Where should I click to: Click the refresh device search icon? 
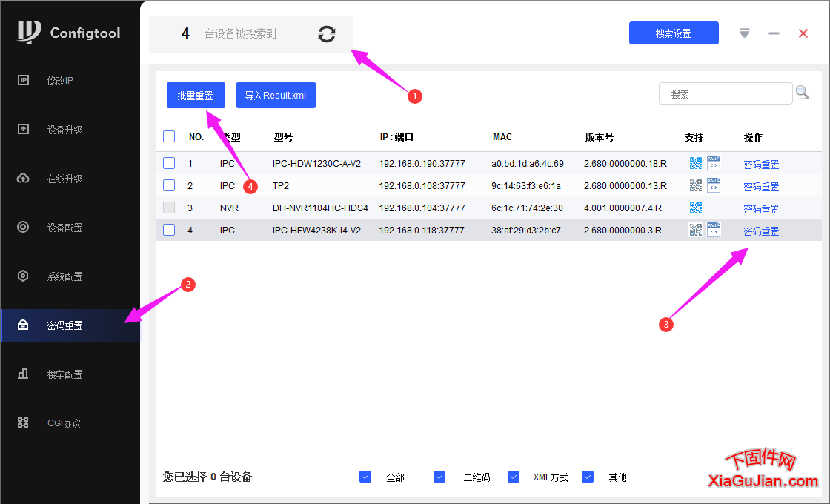327,34
